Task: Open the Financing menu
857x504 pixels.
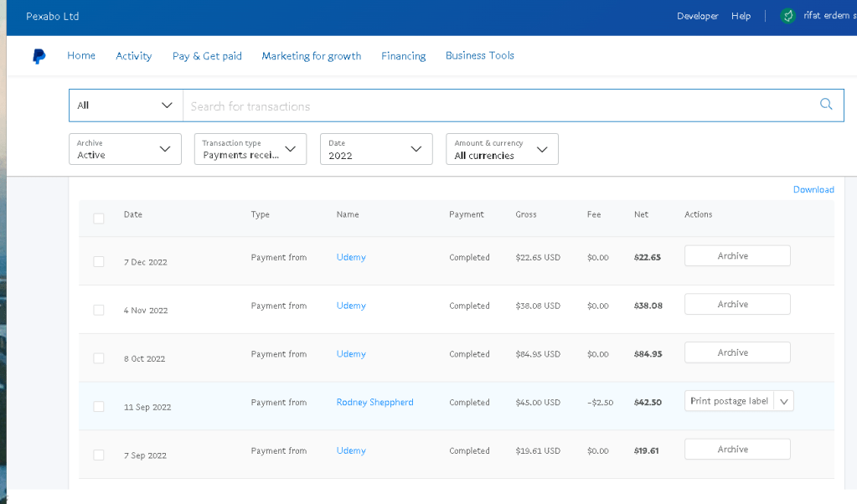Action: 403,56
